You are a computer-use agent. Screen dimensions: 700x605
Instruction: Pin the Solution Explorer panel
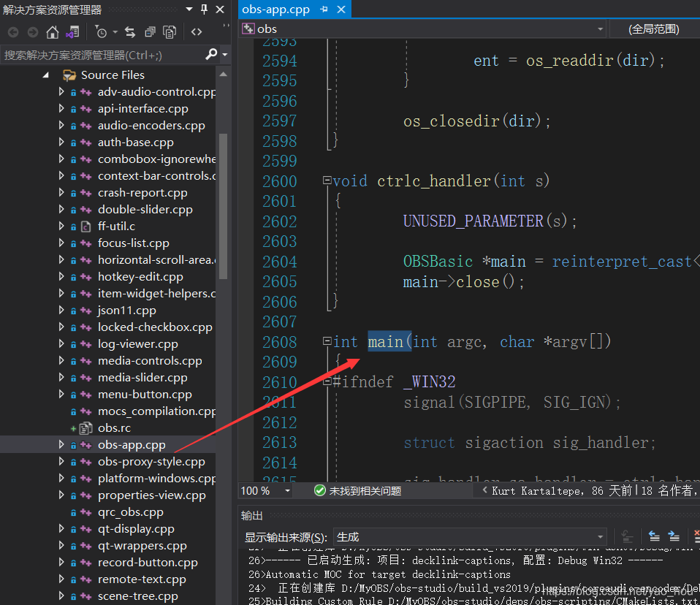204,9
